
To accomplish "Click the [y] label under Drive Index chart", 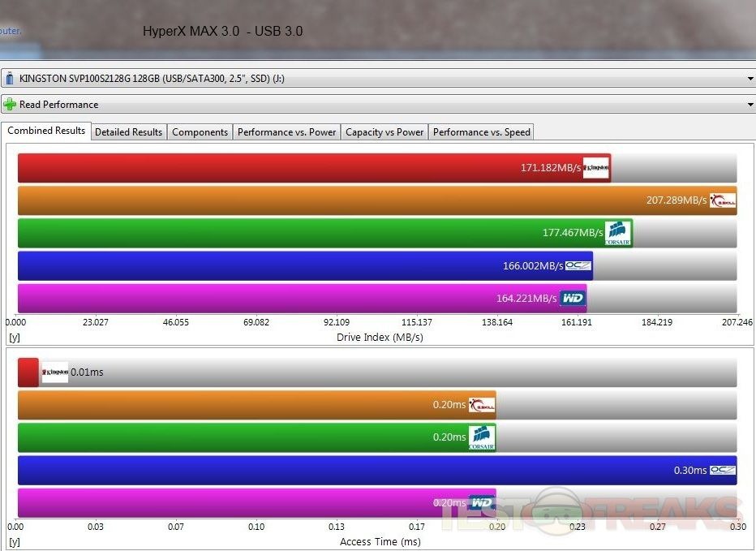I will (x=14, y=337).
